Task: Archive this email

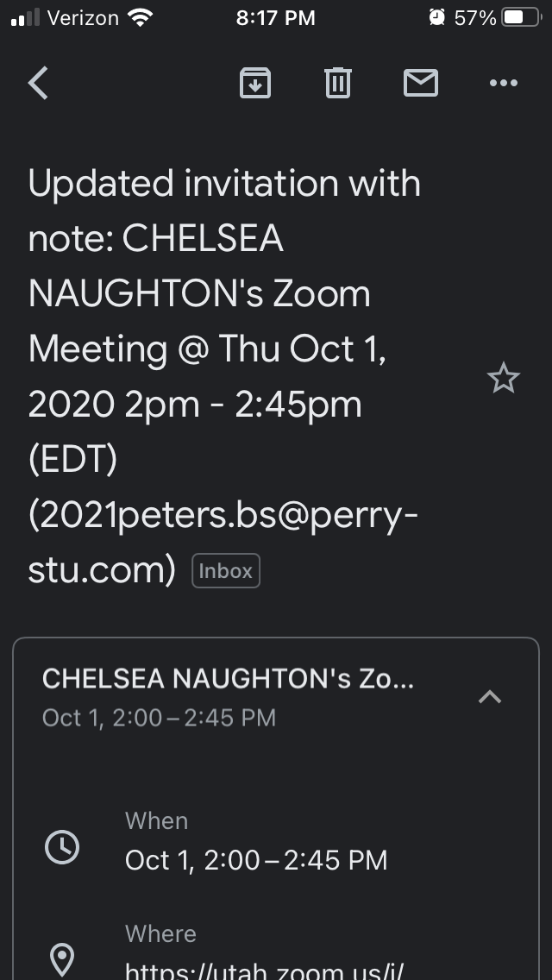Action: pyautogui.click(x=255, y=83)
